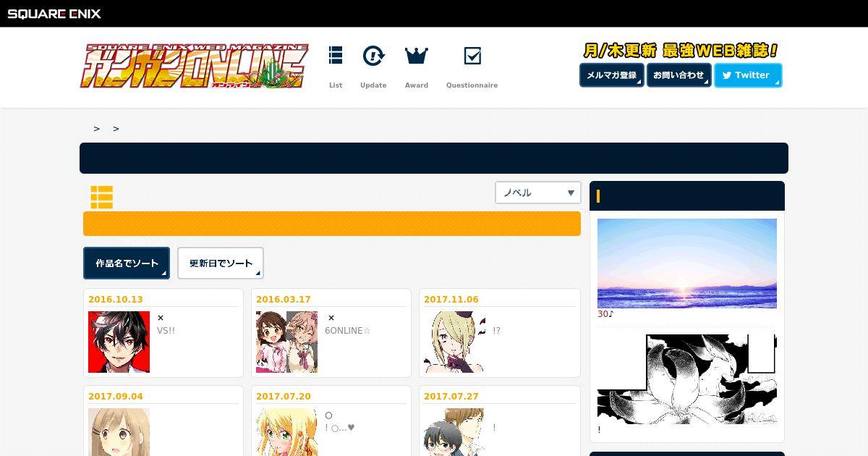Open the Update icon in the header

coord(373,56)
